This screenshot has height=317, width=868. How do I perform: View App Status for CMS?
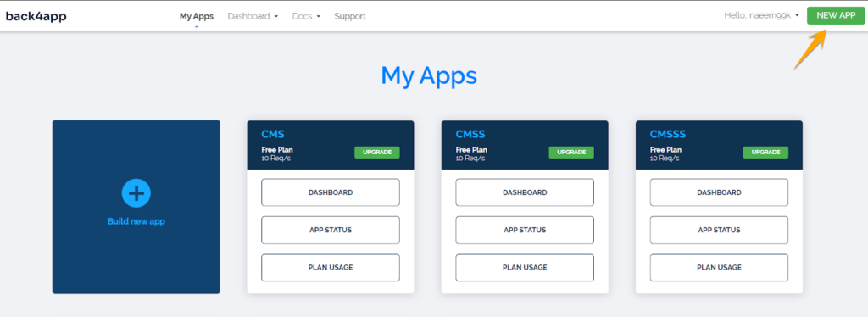click(x=331, y=231)
